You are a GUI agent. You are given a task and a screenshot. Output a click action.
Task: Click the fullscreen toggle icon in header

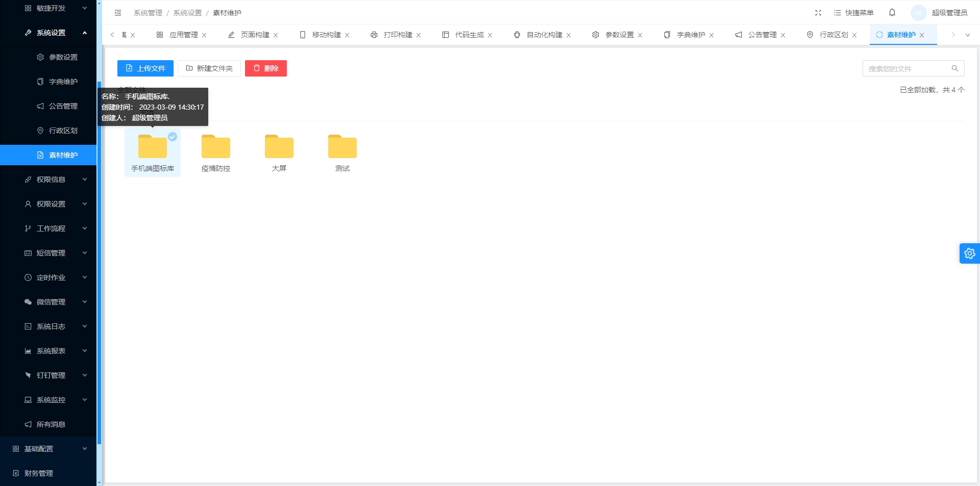(x=818, y=13)
